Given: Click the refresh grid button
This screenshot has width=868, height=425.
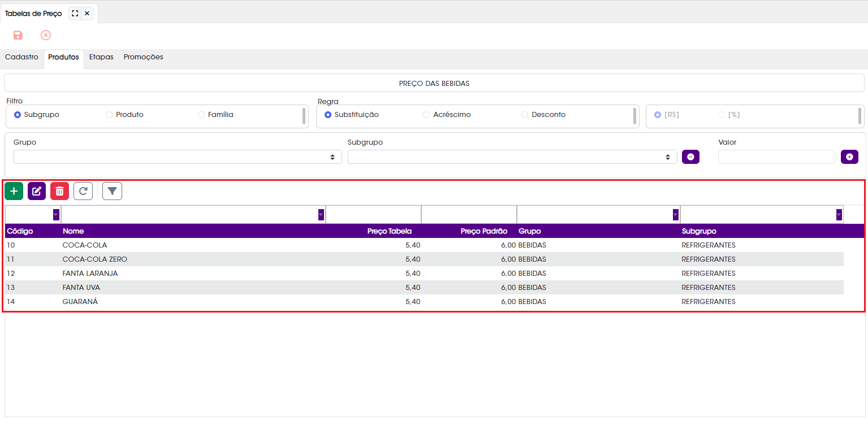Looking at the screenshot, I should (x=83, y=191).
